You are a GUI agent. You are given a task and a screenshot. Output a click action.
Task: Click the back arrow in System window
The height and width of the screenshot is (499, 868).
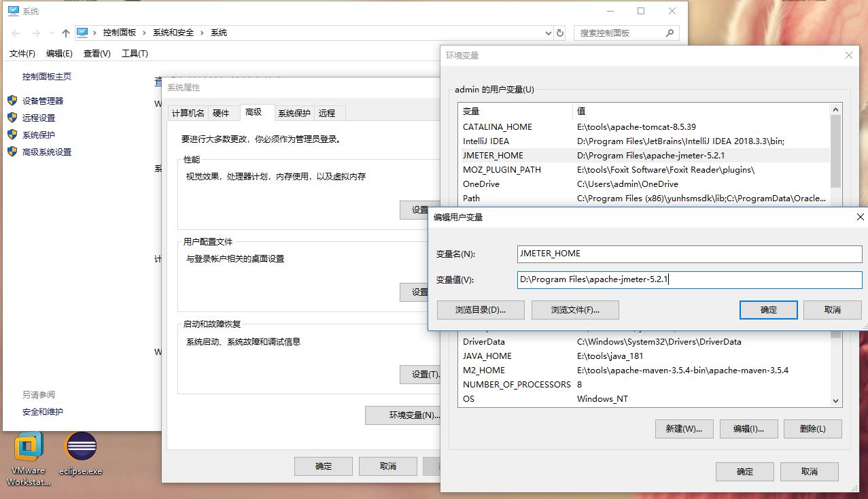[16, 33]
